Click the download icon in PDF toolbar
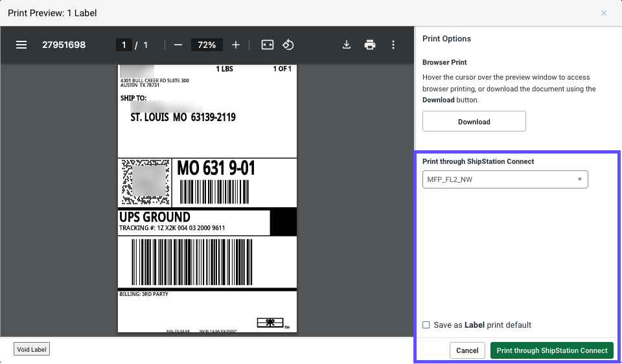Screen dimensions: 622x364 pyautogui.click(x=347, y=45)
